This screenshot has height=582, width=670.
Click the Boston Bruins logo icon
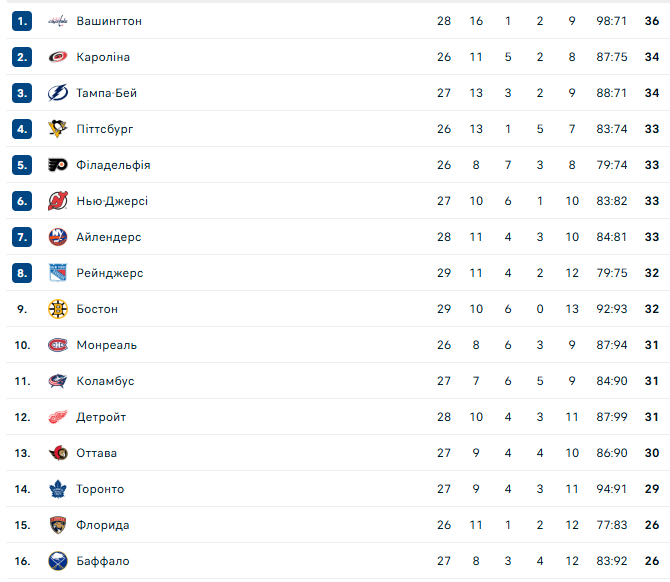pyautogui.click(x=58, y=309)
